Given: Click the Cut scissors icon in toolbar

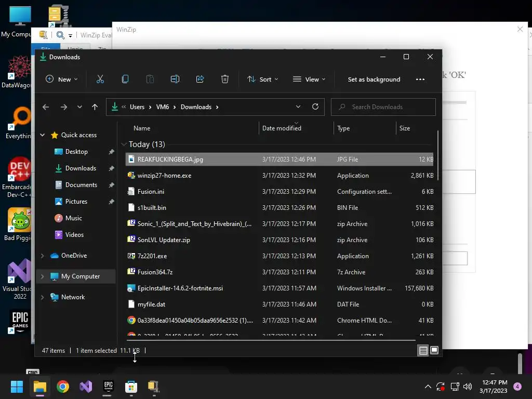Looking at the screenshot, I should coord(100,79).
